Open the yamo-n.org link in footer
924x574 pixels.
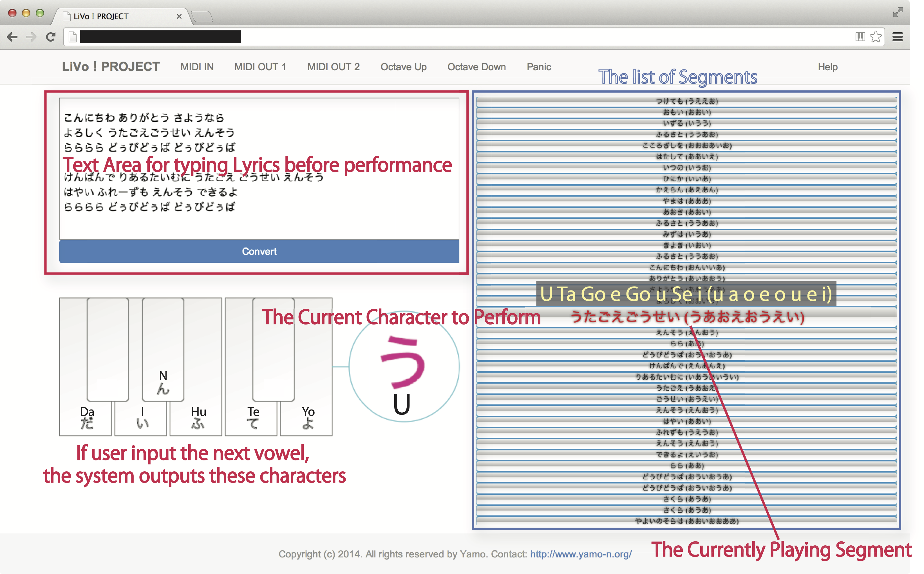point(581,554)
